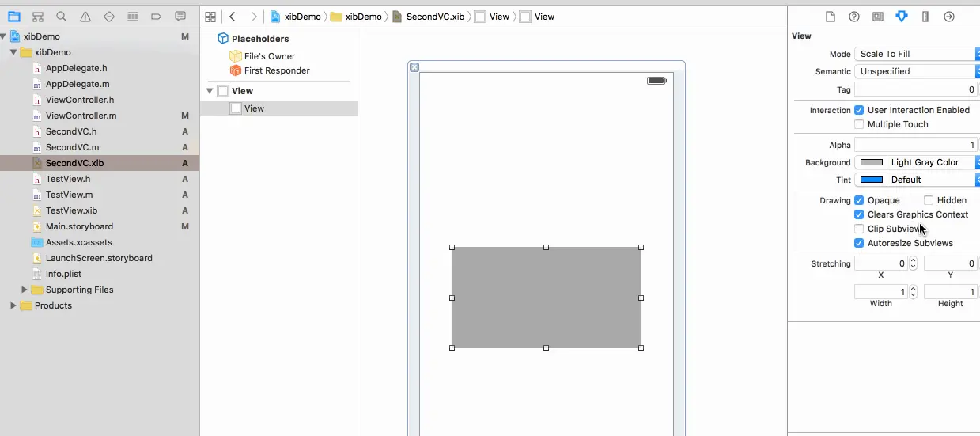Open TestView.xib file

[x=71, y=210]
